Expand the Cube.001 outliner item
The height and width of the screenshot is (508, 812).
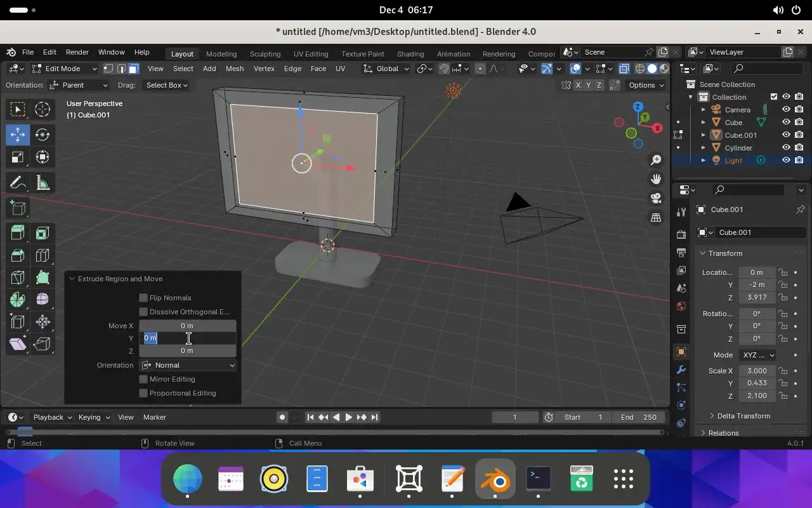pyautogui.click(x=704, y=135)
